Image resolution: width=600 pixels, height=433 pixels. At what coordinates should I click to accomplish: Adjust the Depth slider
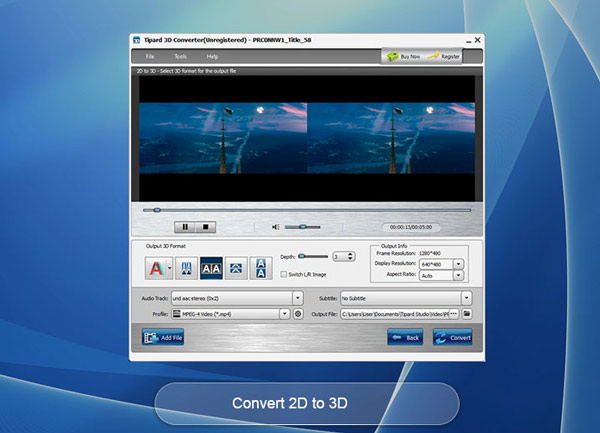click(303, 256)
